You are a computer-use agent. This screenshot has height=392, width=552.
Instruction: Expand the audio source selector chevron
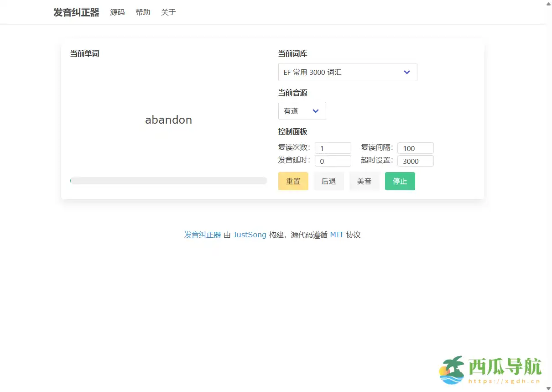[x=315, y=111]
